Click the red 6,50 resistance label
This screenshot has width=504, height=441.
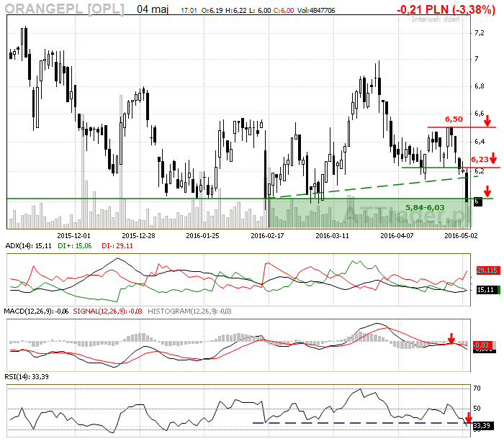pyautogui.click(x=454, y=119)
